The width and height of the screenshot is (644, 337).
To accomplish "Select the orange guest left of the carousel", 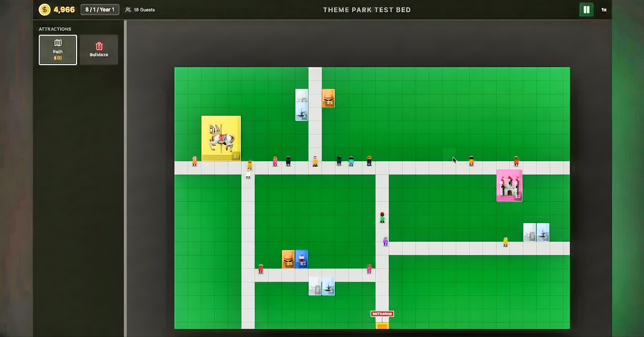I will [x=195, y=161].
